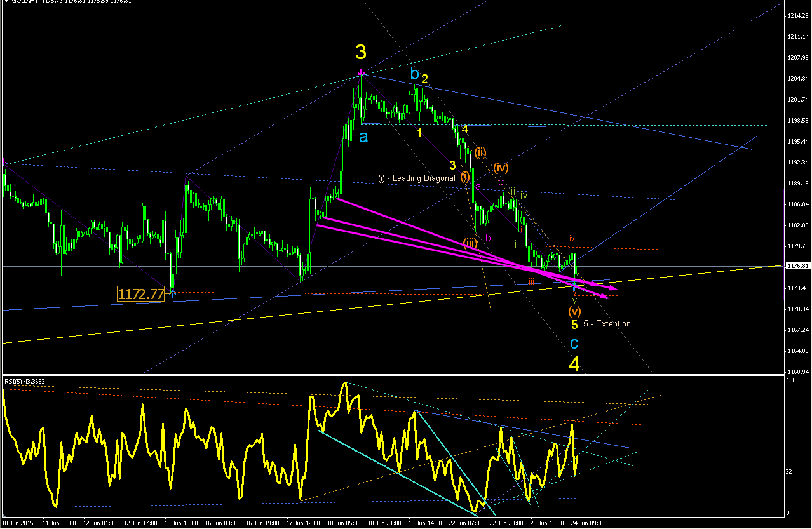Select the "5 - Extention" annotation text
Image resolution: width=812 pixels, height=529 pixels.
pos(607,324)
